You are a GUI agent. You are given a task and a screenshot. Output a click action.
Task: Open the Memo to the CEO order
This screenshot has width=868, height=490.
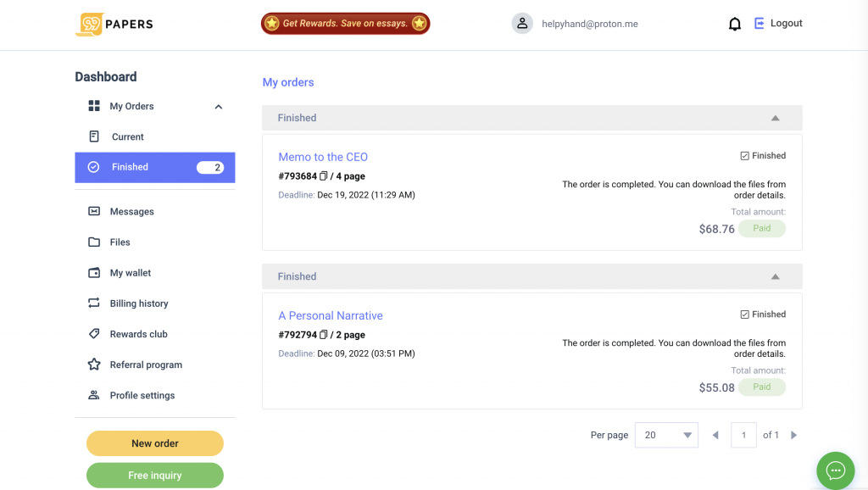click(x=323, y=157)
